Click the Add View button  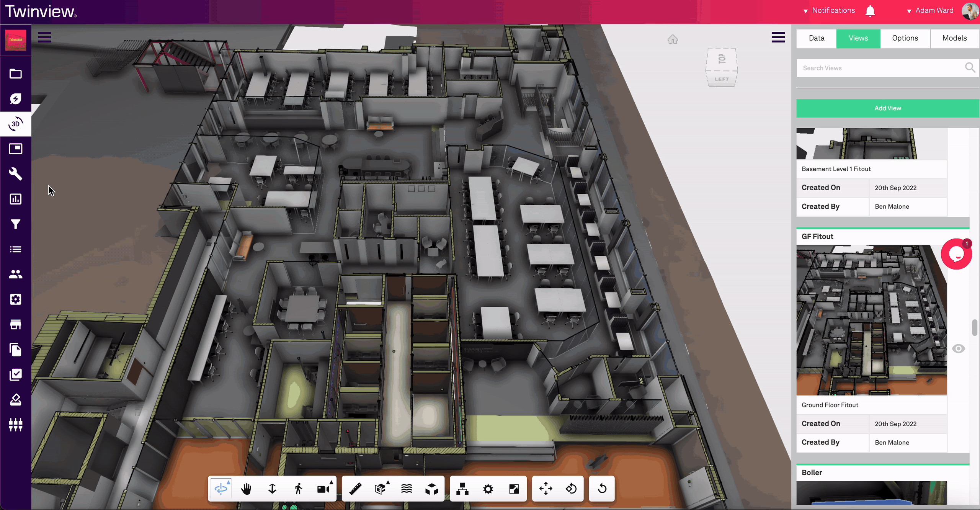887,108
